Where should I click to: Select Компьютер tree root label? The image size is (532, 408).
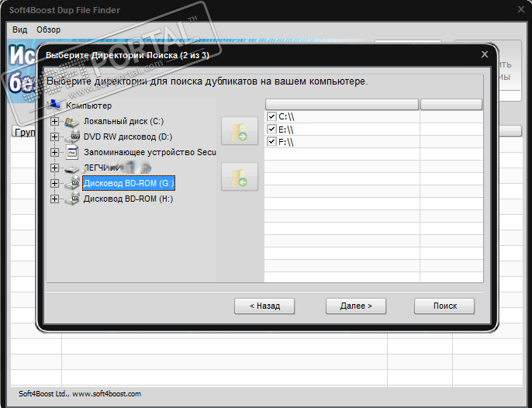(x=88, y=105)
